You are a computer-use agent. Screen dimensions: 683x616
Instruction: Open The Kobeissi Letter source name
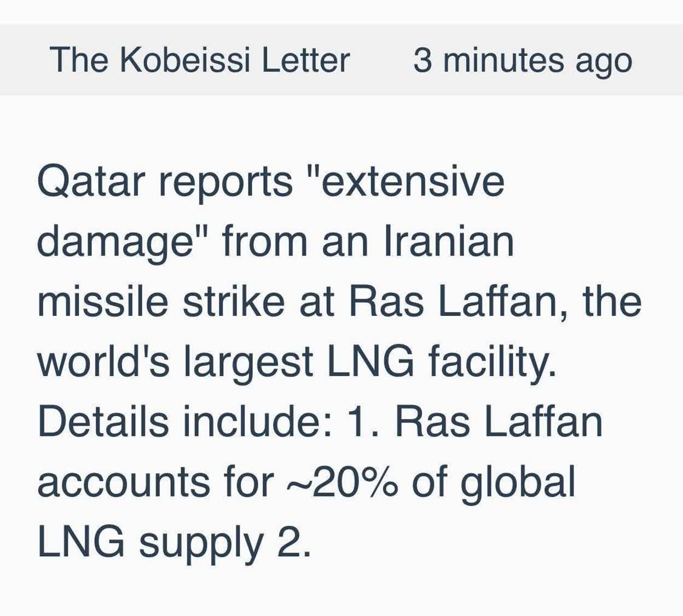(x=199, y=60)
